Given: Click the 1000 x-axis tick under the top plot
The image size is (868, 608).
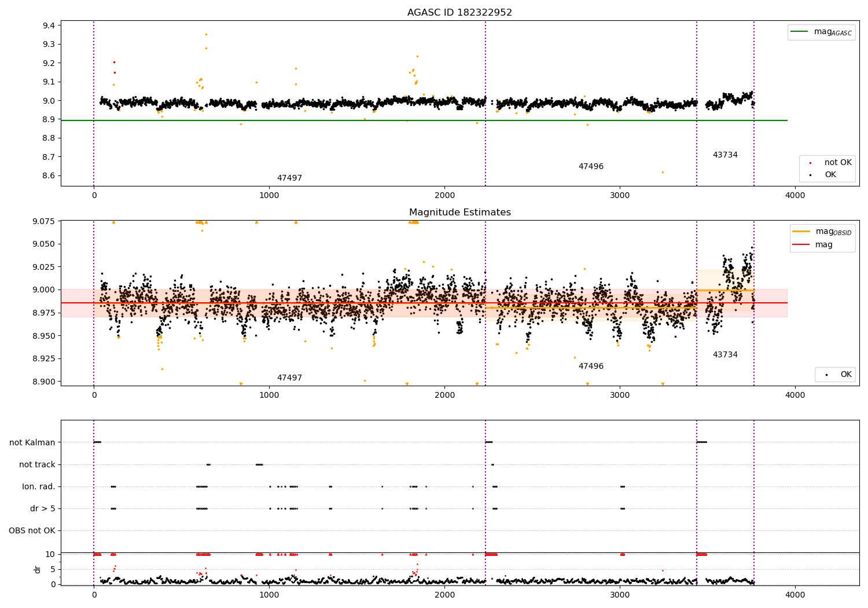Looking at the screenshot, I should [x=269, y=196].
